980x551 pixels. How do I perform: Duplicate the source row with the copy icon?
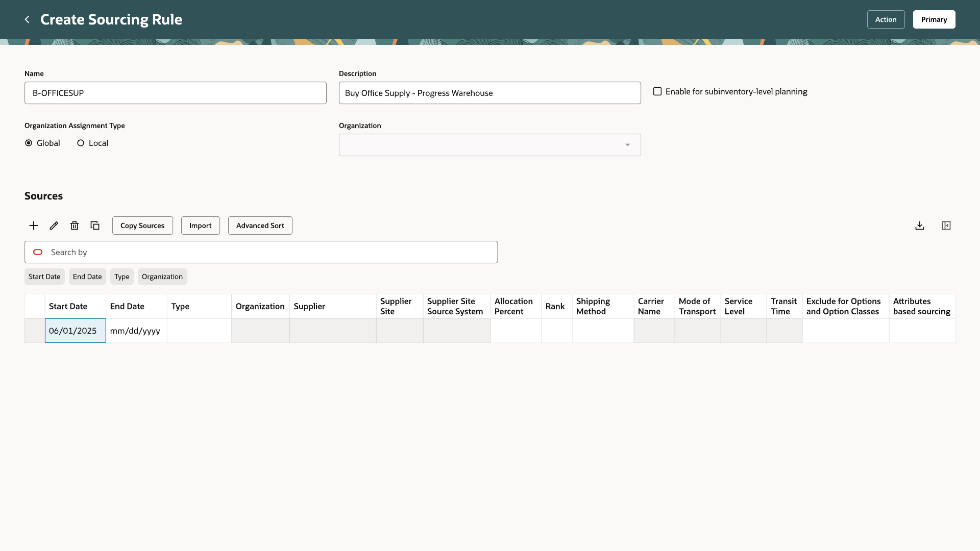95,226
